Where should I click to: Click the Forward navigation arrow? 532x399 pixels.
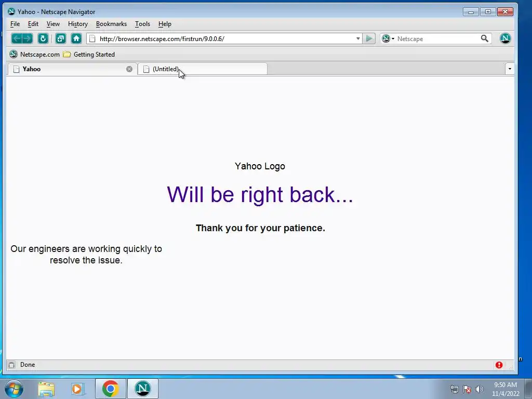coord(28,38)
